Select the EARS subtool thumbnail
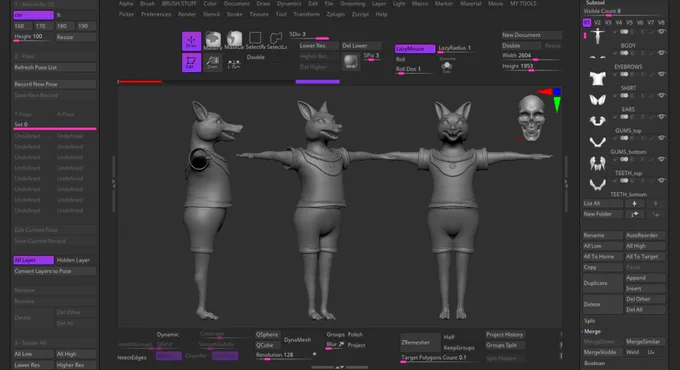Viewport: 680px width, 370px height. tap(598, 100)
